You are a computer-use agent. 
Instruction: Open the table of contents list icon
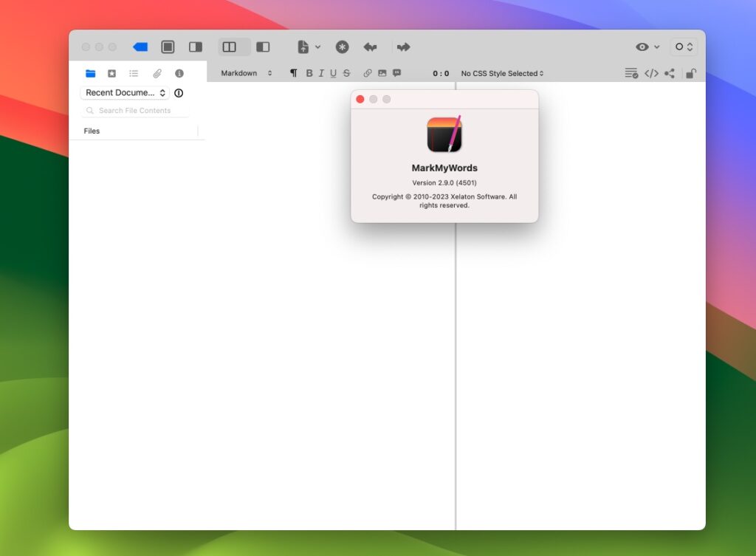click(x=134, y=73)
